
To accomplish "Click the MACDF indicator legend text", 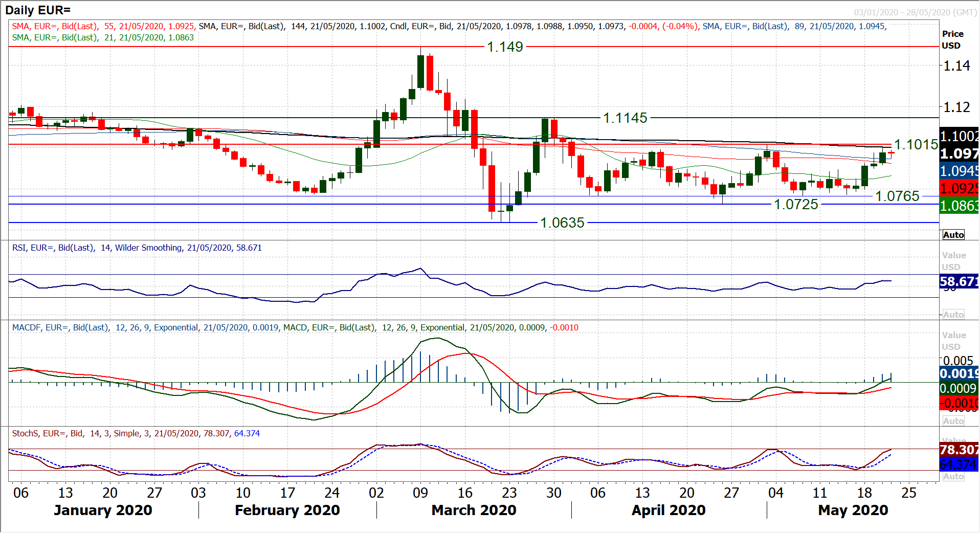I will [x=295, y=328].
